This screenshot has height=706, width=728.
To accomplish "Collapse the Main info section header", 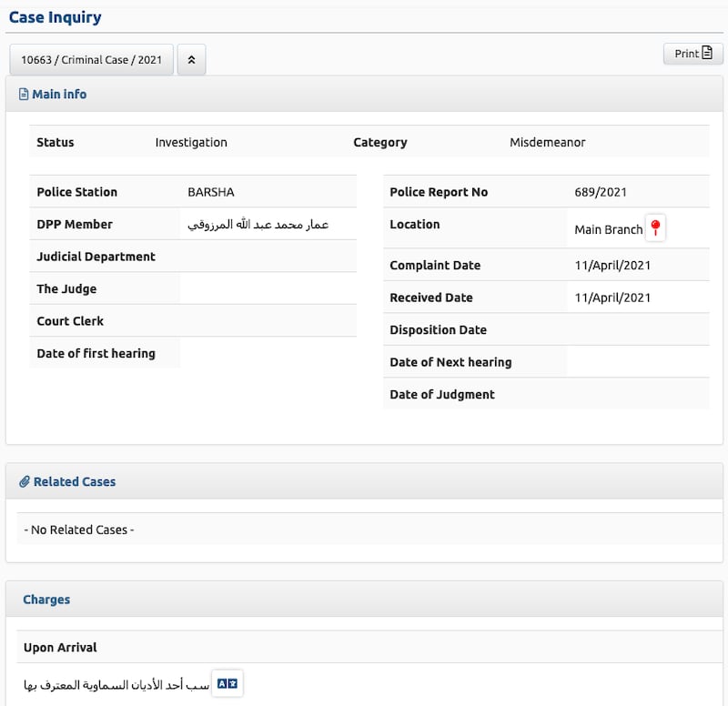I will click(x=364, y=95).
